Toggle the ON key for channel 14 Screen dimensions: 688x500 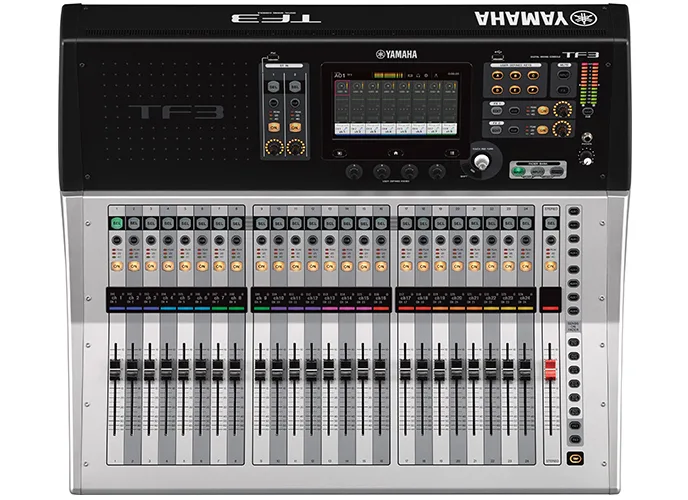coord(347,266)
